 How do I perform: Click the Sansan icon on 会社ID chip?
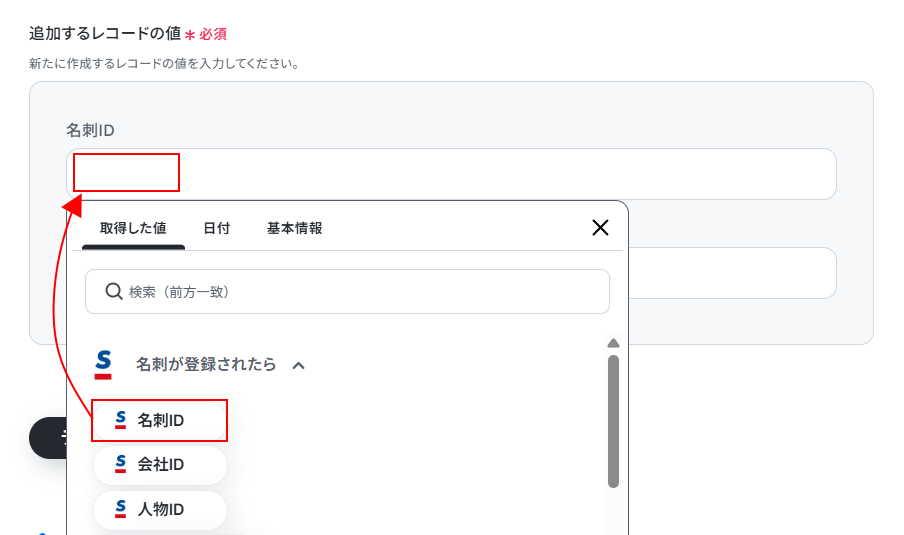[120, 464]
